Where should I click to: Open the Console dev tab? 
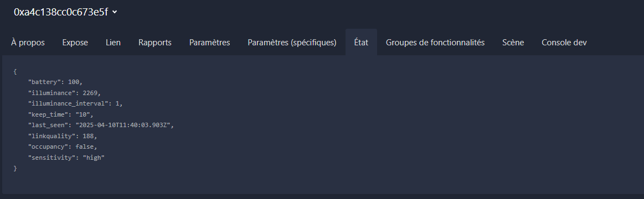(x=564, y=43)
